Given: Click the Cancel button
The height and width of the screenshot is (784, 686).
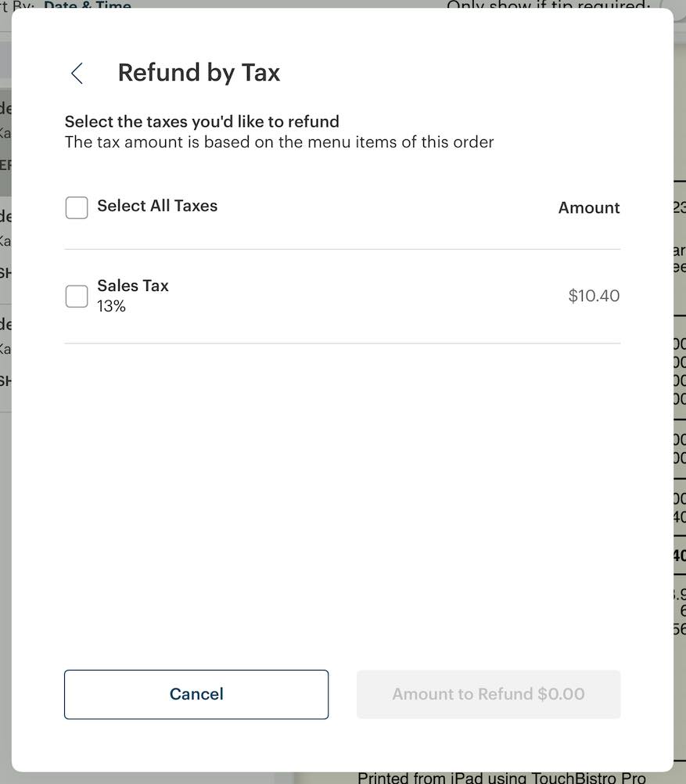Looking at the screenshot, I should click(x=196, y=694).
